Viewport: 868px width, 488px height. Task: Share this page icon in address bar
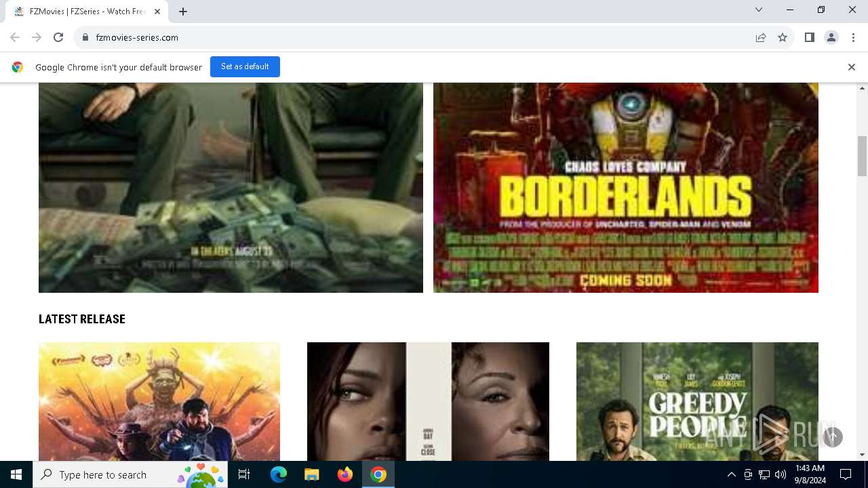pos(761,37)
